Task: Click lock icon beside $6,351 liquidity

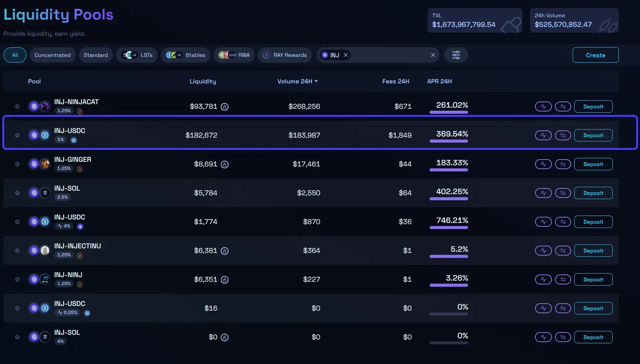Action: (225, 280)
